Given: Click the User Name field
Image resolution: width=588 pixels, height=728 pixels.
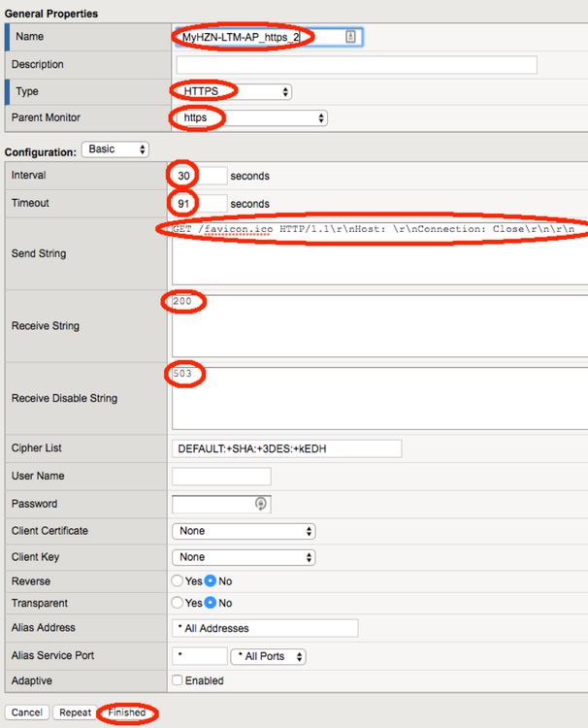Looking at the screenshot, I should pyautogui.click(x=221, y=477).
